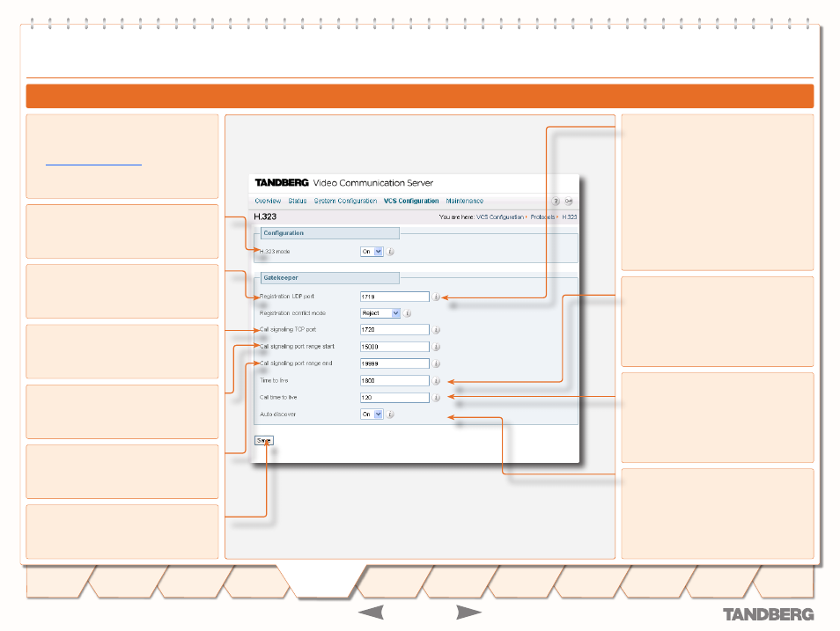Click the Call time to live field (120)
840x631 pixels.
[394, 398]
